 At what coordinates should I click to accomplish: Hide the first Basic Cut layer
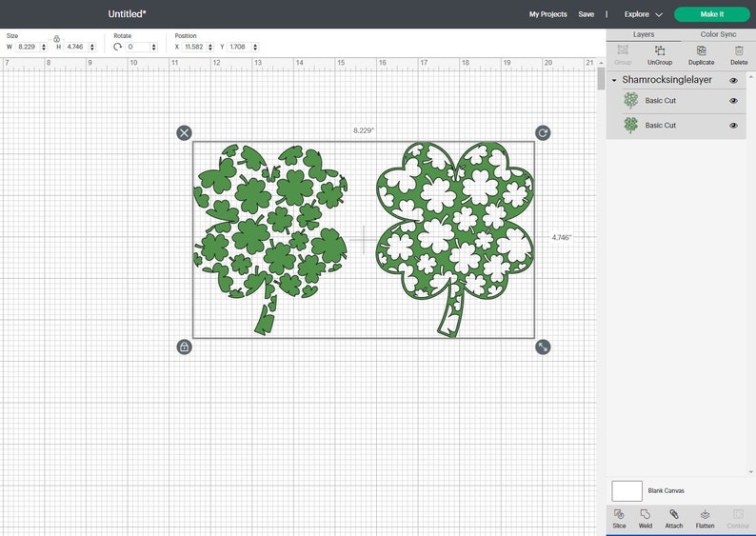(733, 101)
